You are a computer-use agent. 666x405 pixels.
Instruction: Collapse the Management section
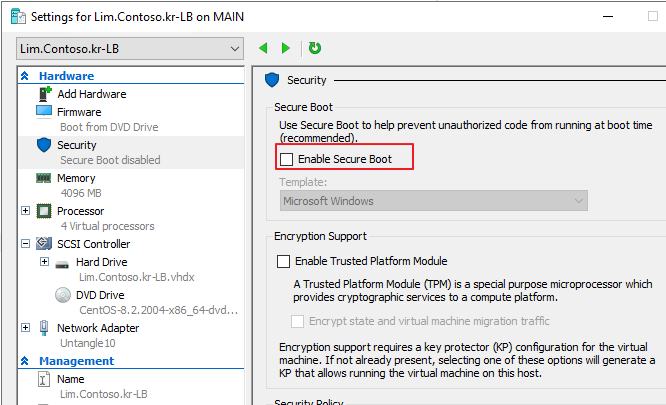click(25, 361)
